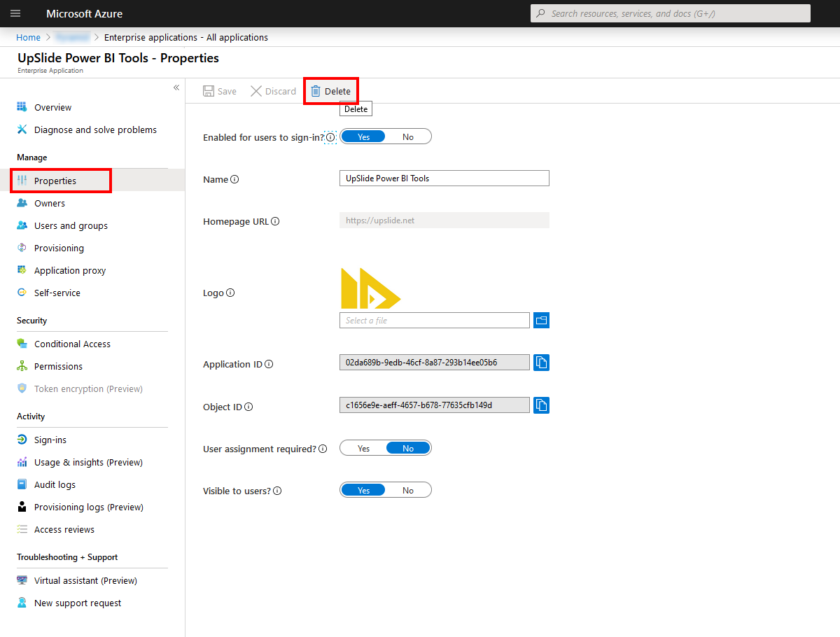The height and width of the screenshot is (637, 840).
Task: Click the Homepage URL field
Action: click(444, 220)
